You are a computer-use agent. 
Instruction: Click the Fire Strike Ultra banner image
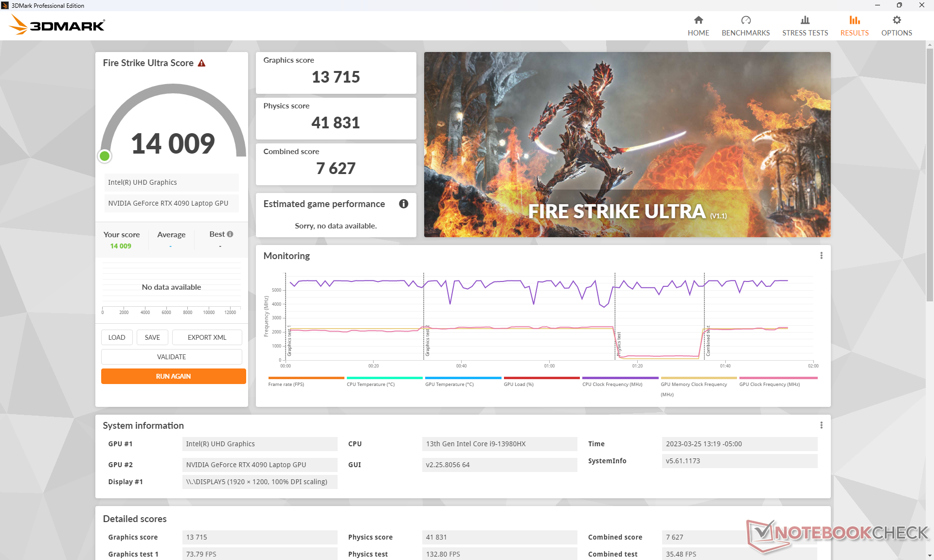tap(627, 144)
